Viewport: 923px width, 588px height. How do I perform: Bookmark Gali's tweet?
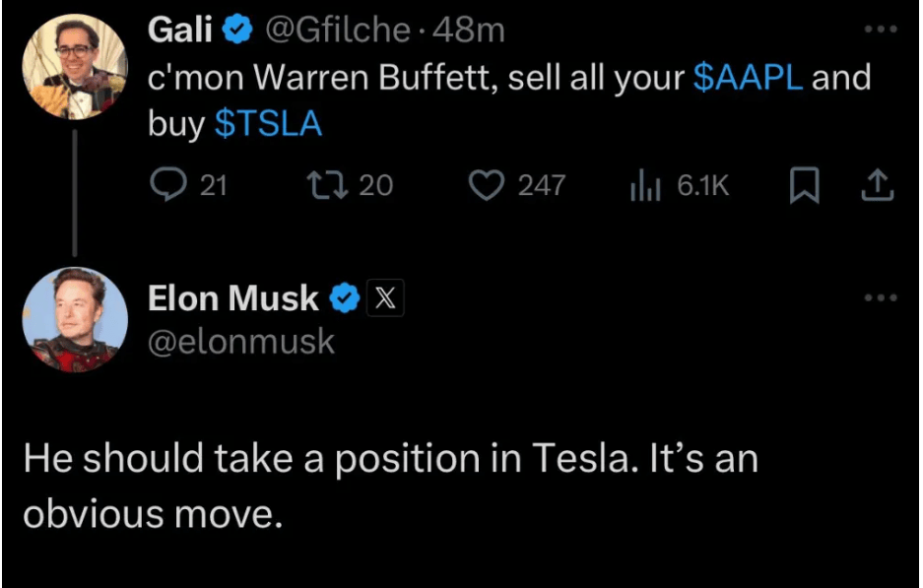pyautogui.click(x=806, y=184)
